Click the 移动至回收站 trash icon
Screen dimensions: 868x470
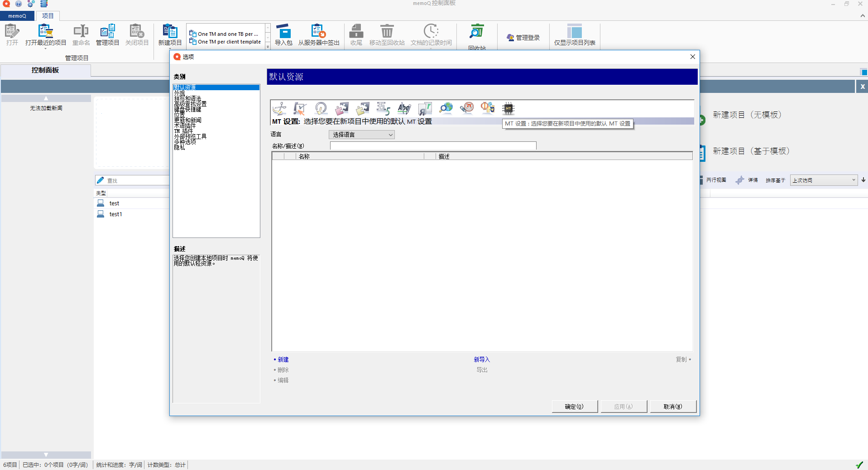[x=387, y=35]
